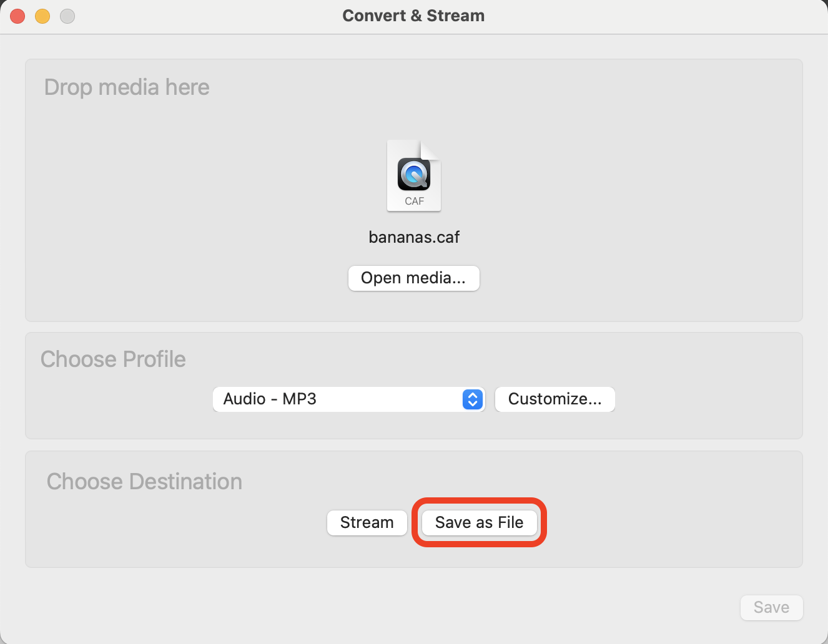Select the bananas.caf media thumbnail
Screen dimensions: 828x644
point(413,175)
